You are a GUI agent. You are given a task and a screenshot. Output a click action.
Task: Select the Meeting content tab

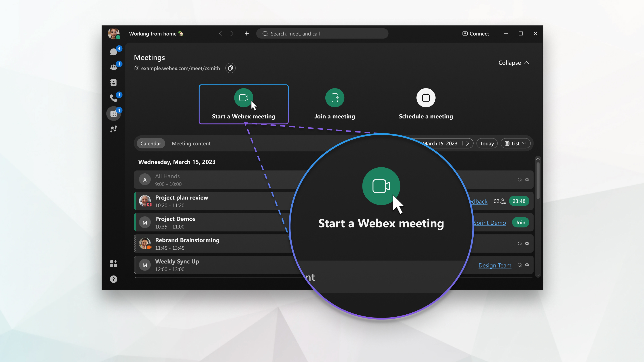tap(191, 143)
